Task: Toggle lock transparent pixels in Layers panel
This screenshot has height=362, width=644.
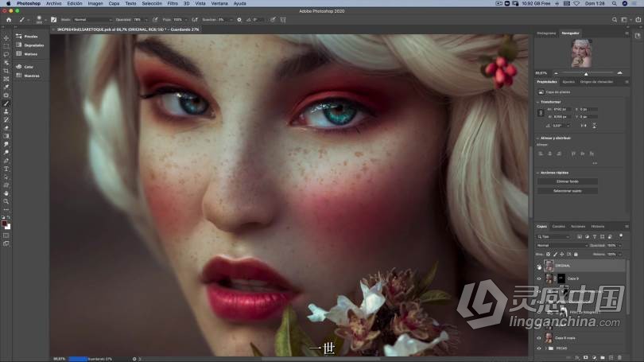Action: tap(549, 255)
